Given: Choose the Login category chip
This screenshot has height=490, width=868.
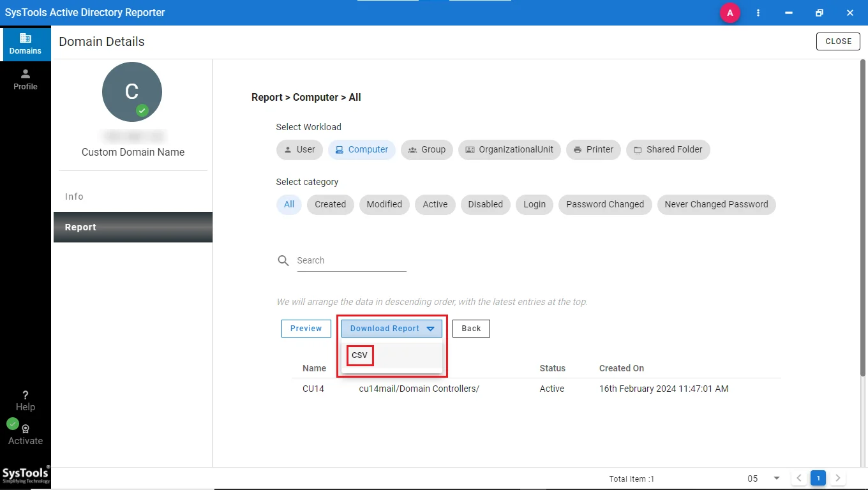Looking at the screenshot, I should [x=535, y=205].
